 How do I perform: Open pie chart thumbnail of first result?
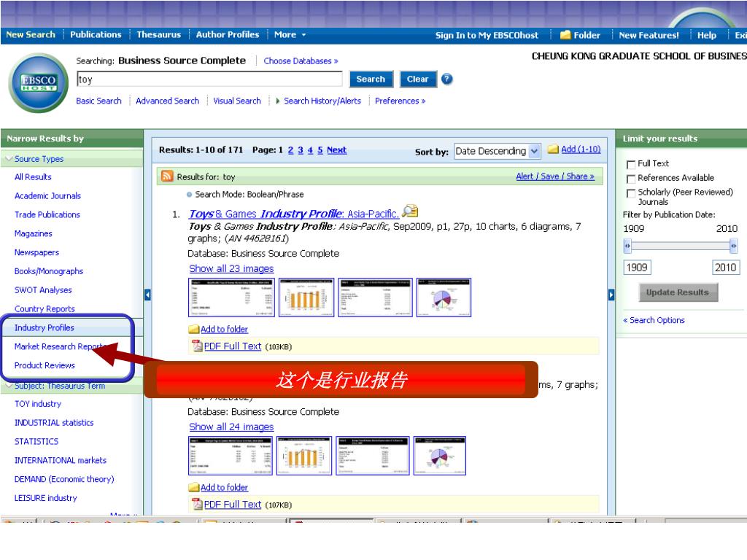click(x=444, y=297)
